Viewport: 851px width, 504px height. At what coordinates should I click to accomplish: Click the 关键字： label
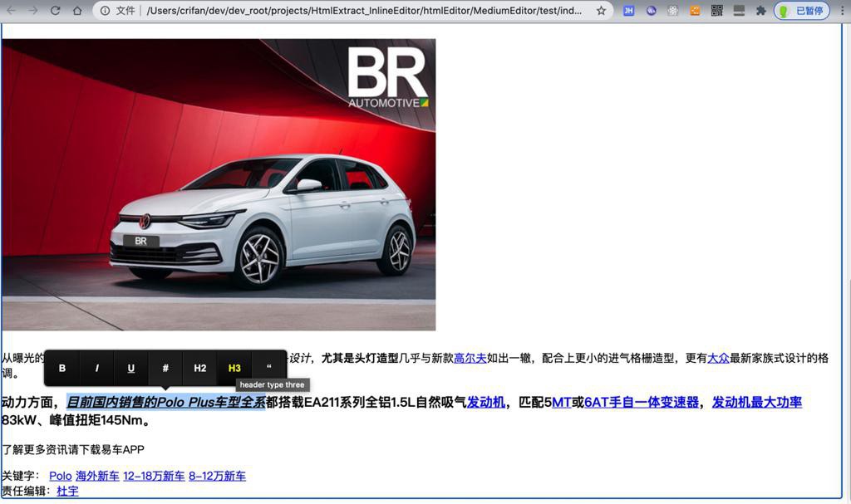[x=20, y=477]
